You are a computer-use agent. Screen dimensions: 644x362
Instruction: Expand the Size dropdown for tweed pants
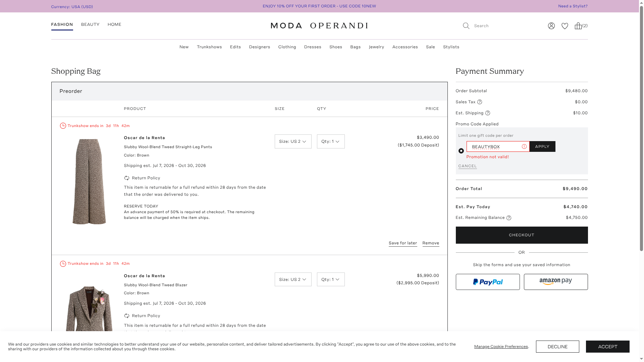tap(293, 141)
